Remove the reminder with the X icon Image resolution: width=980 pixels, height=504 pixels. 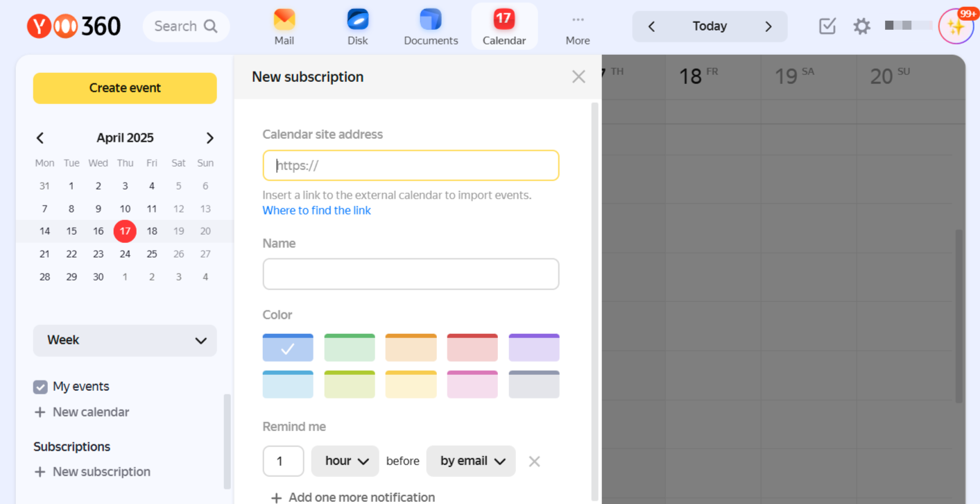click(534, 462)
